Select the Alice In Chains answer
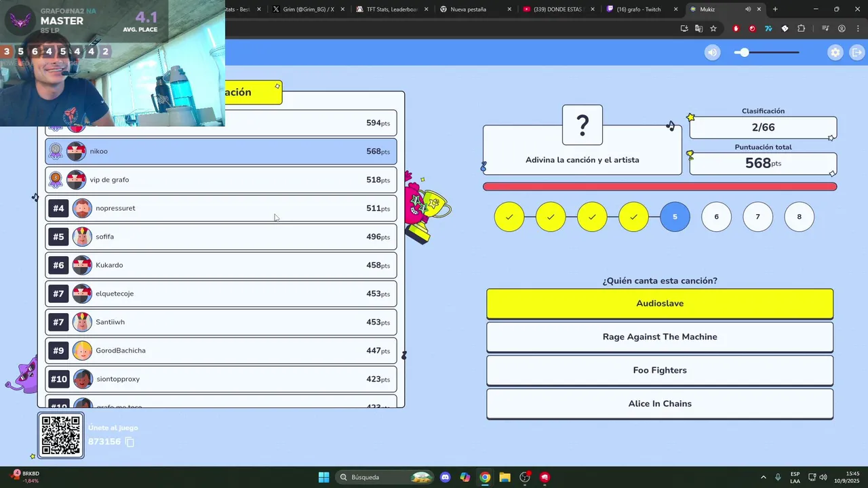The image size is (868, 488). pyautogui.click(x=660, y=403)
